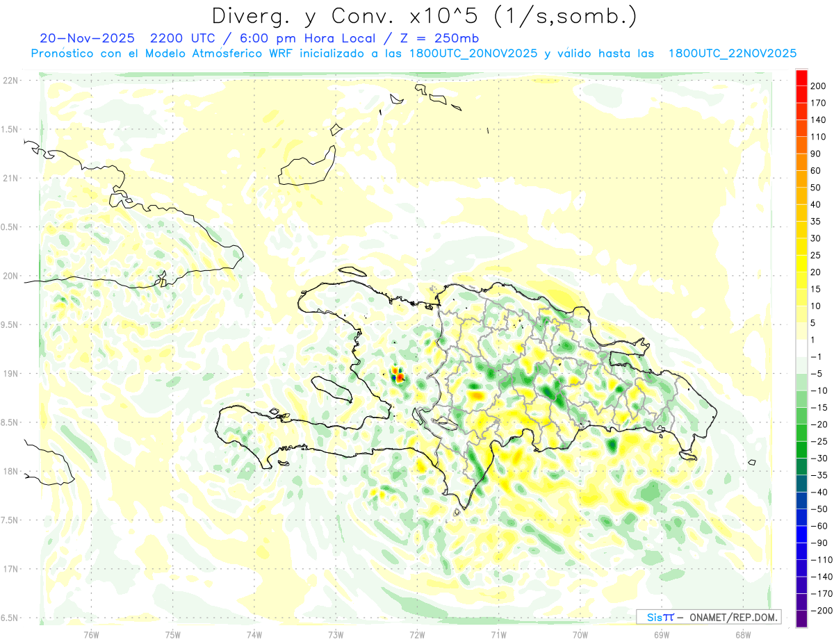Click the '20N' latitude label
The image size is (834, 644).
10,276
